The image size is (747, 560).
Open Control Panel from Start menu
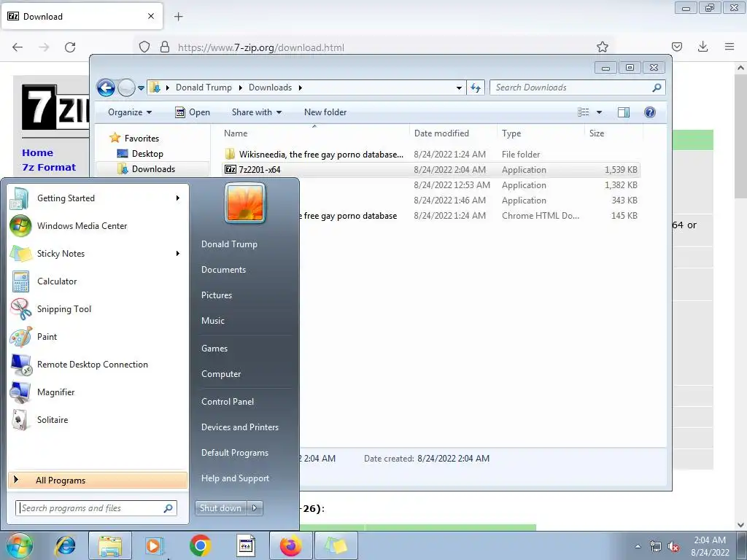coord(228,402)
